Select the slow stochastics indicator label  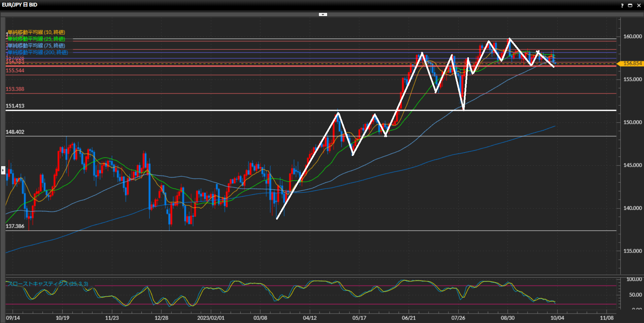coord(48,284)
